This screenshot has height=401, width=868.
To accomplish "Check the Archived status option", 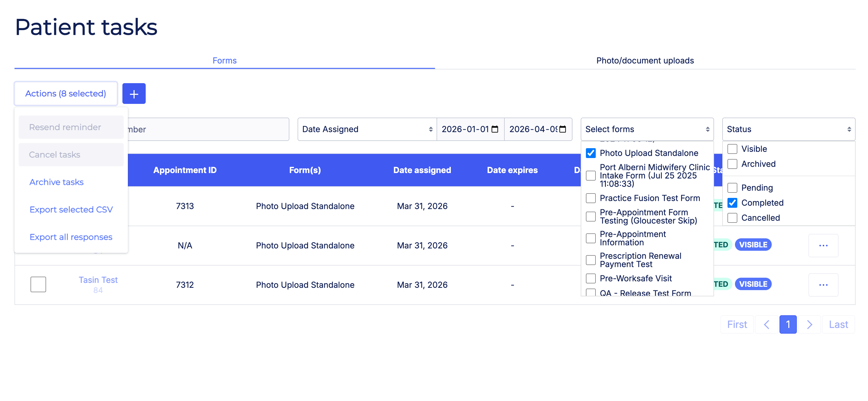I will [732, 164].
